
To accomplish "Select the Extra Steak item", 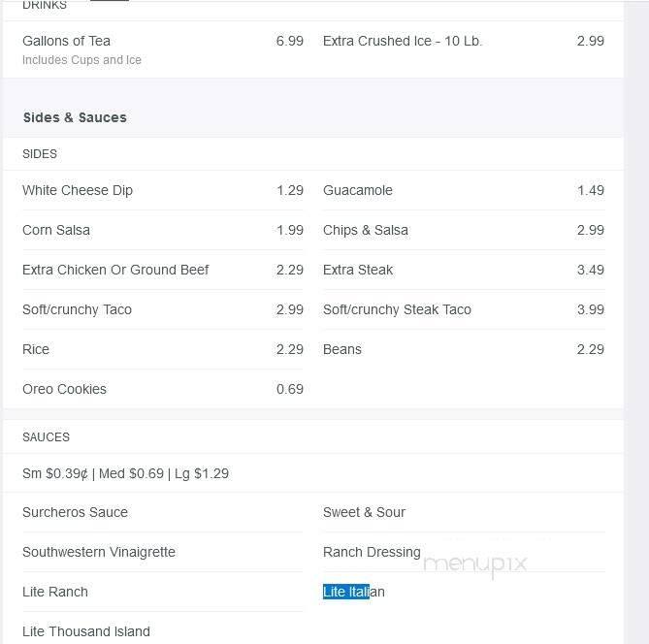I will click(x=358, y=270).
